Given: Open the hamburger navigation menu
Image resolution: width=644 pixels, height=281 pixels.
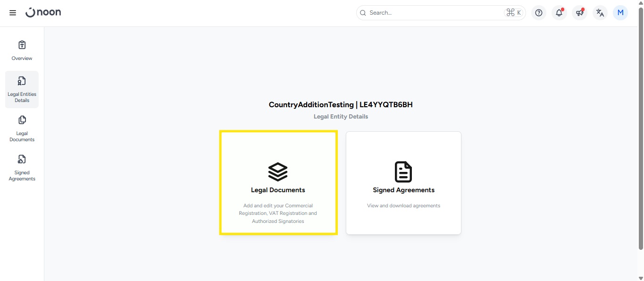Looking at the screenshot, I should 13,13.
